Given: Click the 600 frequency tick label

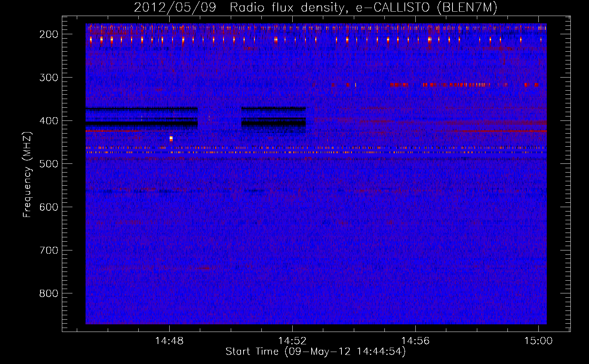Looking at the screenshot, I should (x=49, y=207).
